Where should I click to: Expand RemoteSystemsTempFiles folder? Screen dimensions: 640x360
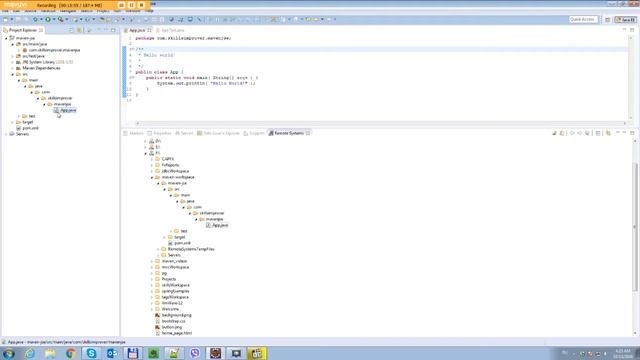(158, 249)
